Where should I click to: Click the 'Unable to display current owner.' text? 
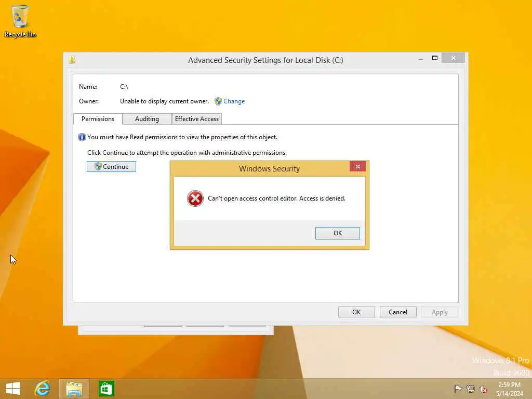click(164, 101)
